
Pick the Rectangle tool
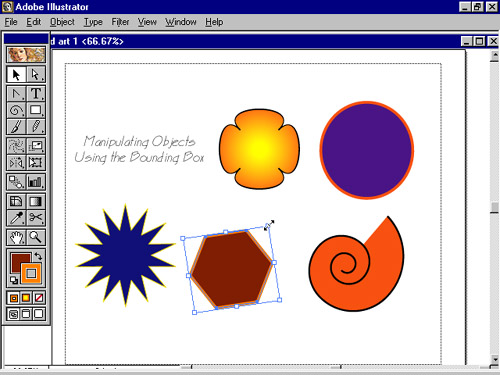click(35, 110)
